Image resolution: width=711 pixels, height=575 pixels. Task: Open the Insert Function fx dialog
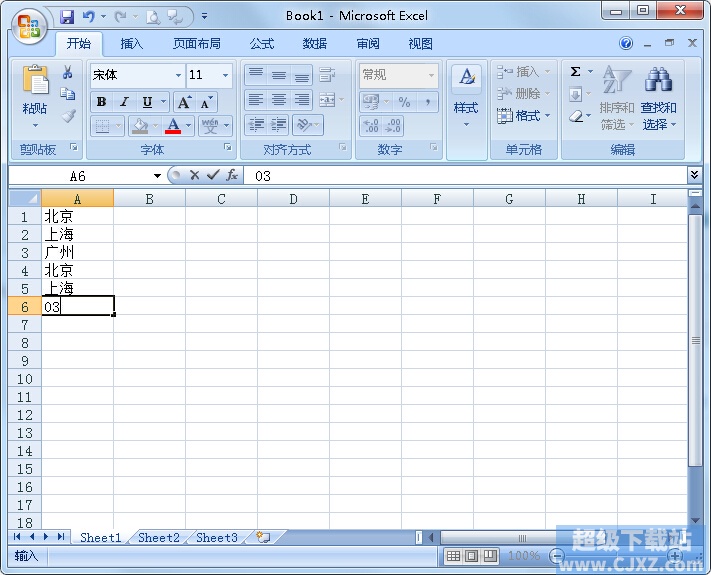click(x=232, y=175)
